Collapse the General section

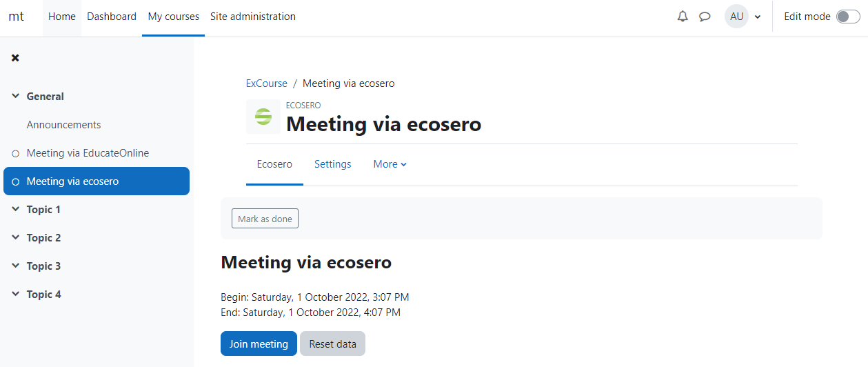point(16,97)
